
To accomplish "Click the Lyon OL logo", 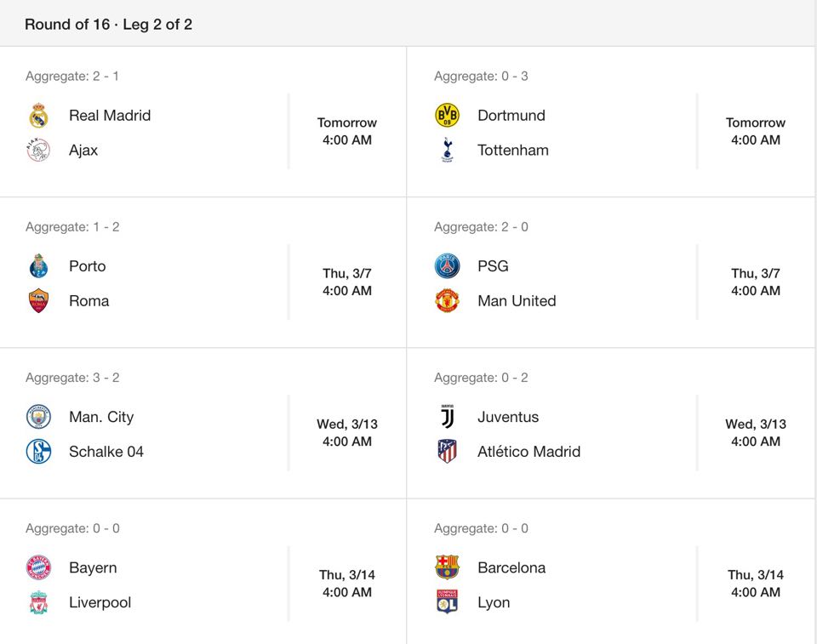I will pyautogui.click(x=447, y=601).
